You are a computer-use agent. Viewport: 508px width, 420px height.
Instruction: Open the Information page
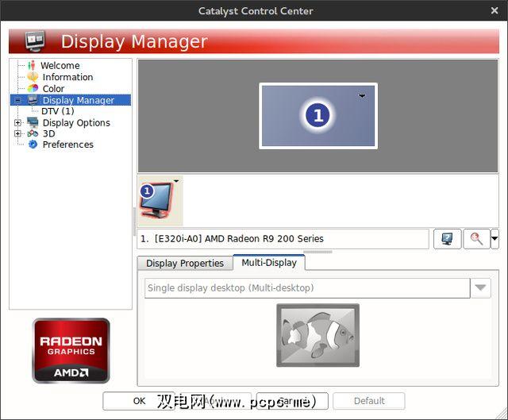[x=67, y=77]
